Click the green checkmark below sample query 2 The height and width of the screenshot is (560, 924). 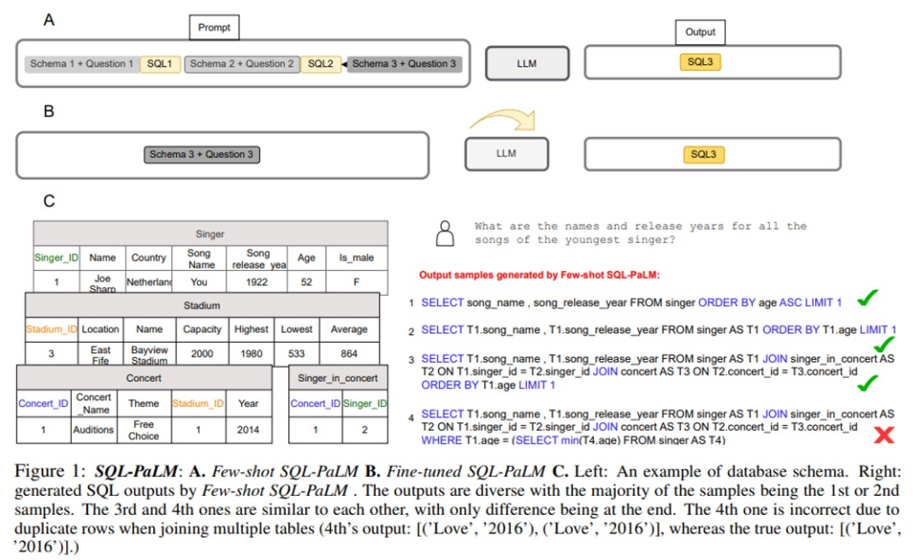(x=884, y=345)
